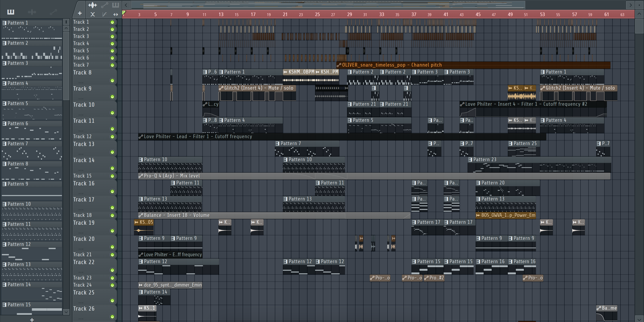Mute Track 8 with its green LED
644x322 pixels.
coord(112,81)
